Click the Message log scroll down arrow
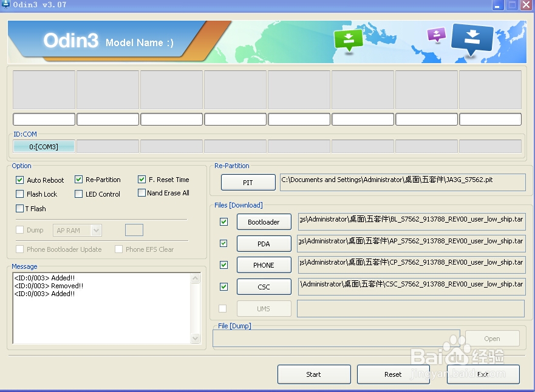535x392 pixels. pyautogui.click(x=195, y=338)
